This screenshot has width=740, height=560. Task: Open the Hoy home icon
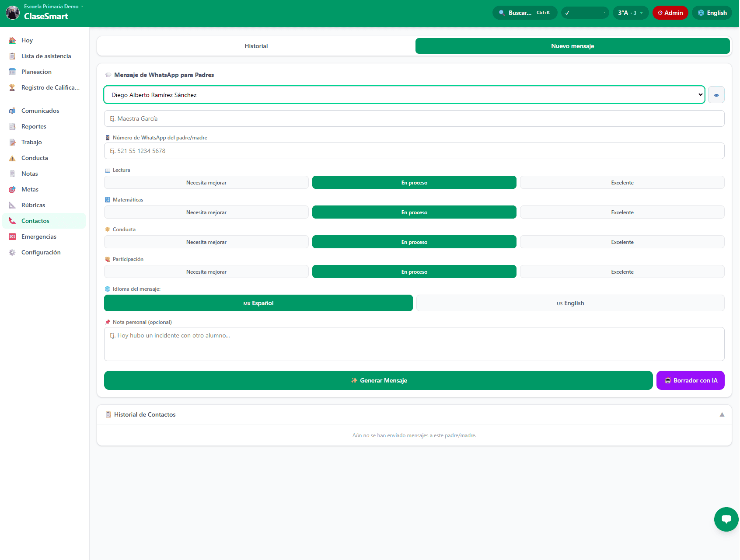(12, 40)
